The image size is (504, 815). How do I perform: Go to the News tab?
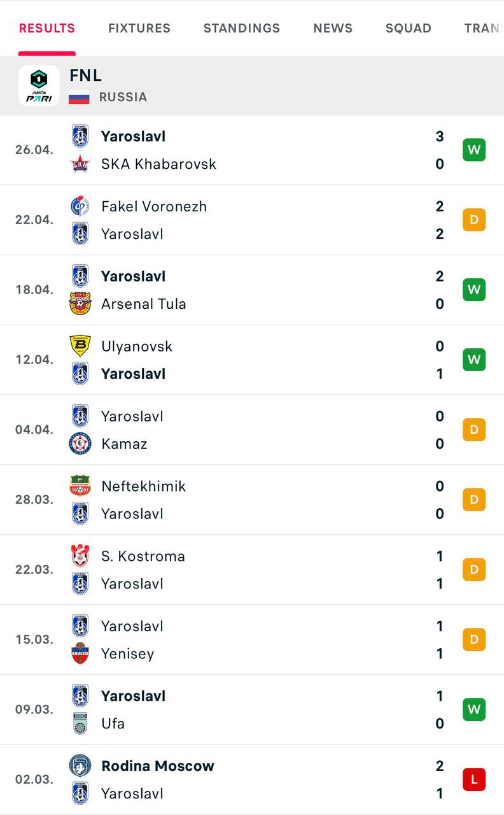(x=333, y=28)
